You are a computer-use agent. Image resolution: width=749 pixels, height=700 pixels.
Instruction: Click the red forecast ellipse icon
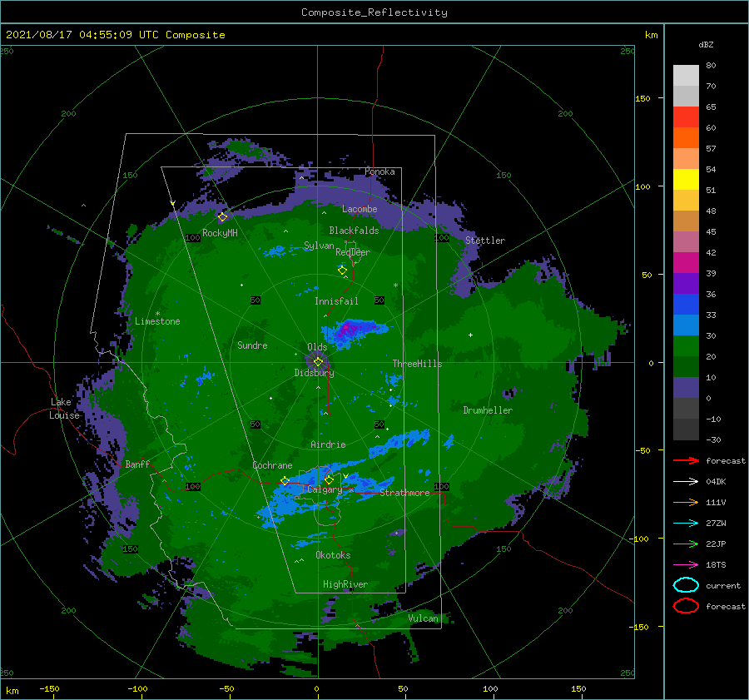click(x=686, y=606)
